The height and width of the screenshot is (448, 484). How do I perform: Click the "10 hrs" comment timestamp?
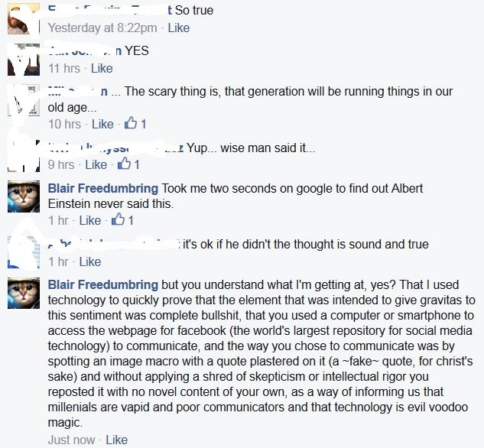click(64, 125)
